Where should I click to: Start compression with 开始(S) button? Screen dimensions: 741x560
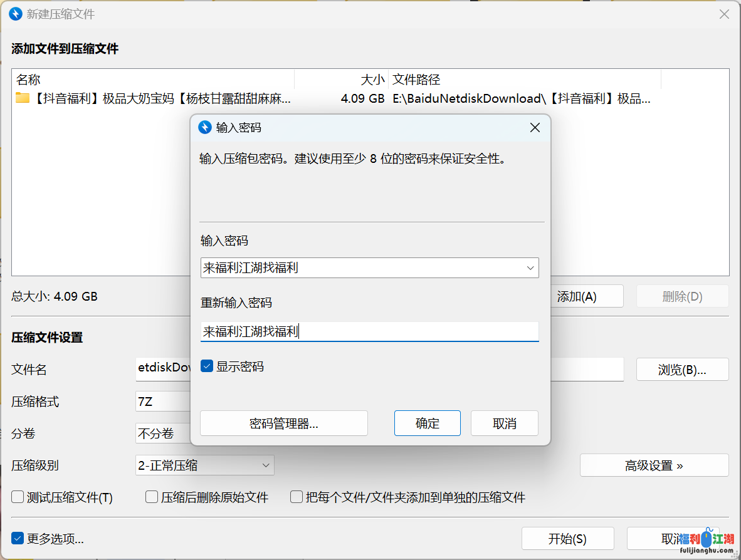pos(567,538)
